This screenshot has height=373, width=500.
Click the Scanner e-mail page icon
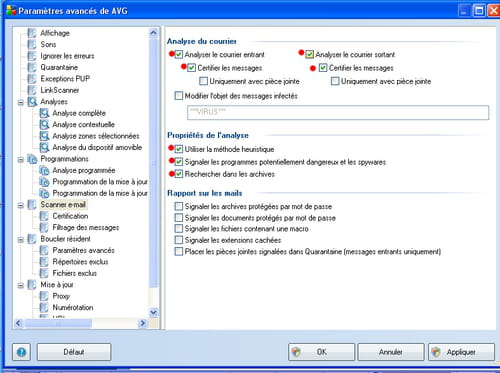(32, 205)
